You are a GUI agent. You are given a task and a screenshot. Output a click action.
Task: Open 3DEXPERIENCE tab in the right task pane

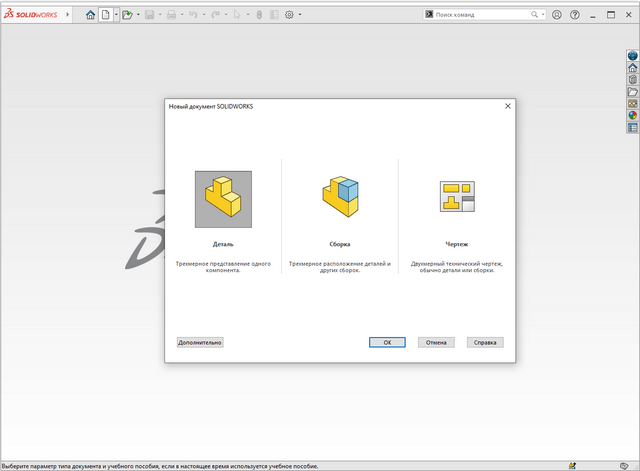point(632,56)
